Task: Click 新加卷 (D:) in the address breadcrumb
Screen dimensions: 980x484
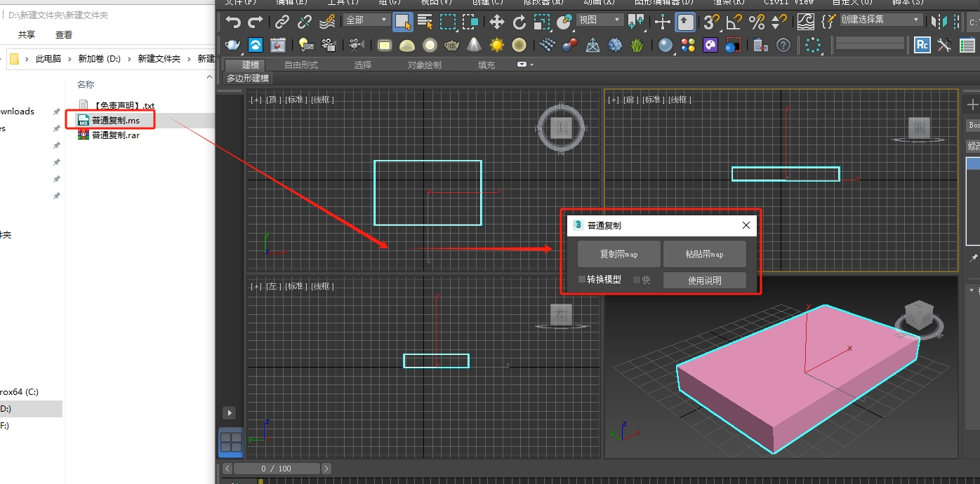Action: click(x=99, y=59)
